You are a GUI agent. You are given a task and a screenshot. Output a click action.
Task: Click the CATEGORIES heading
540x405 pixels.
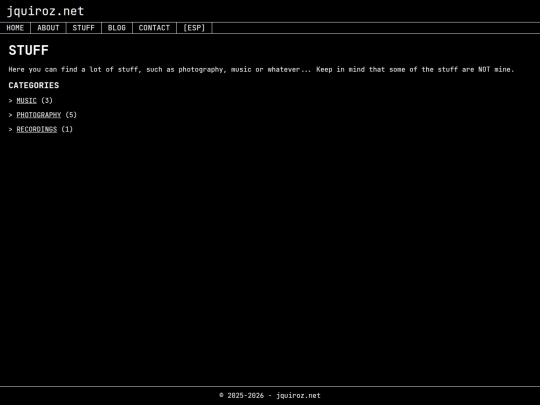point(34,85)
